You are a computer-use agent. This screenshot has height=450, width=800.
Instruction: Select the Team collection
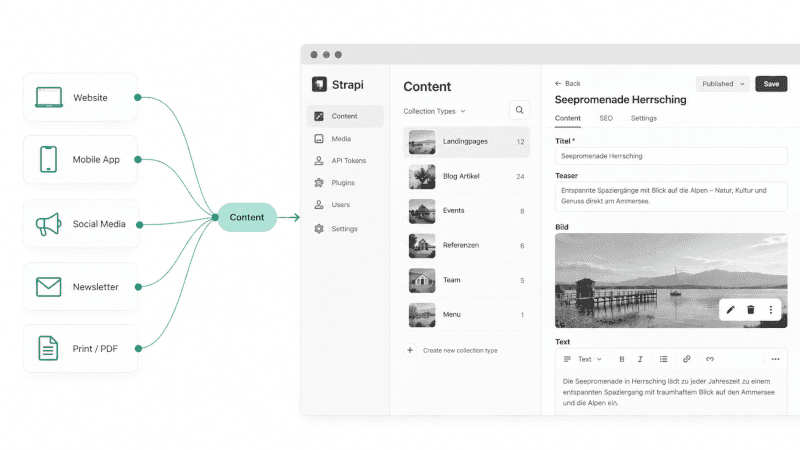[x=466, y=281]
